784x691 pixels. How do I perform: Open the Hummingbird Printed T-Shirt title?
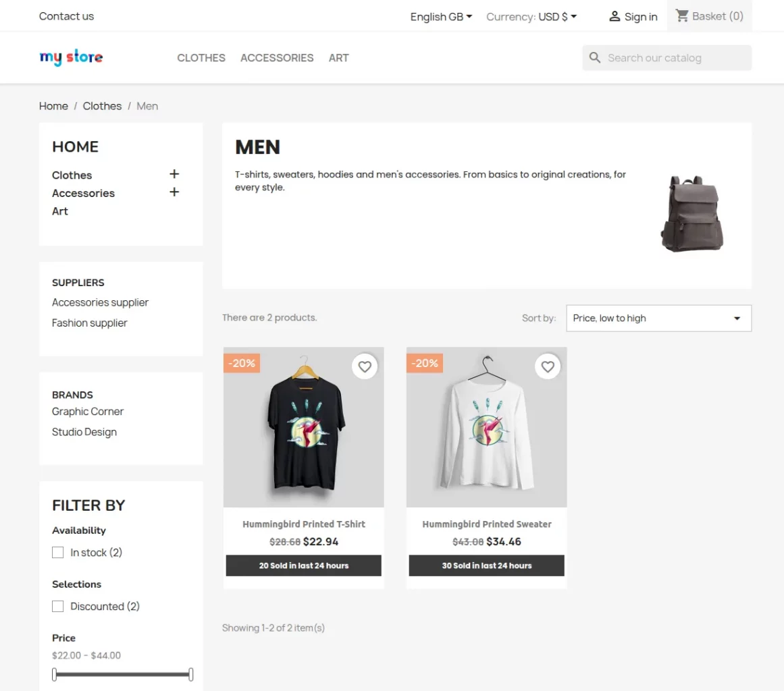pos(303,524)
